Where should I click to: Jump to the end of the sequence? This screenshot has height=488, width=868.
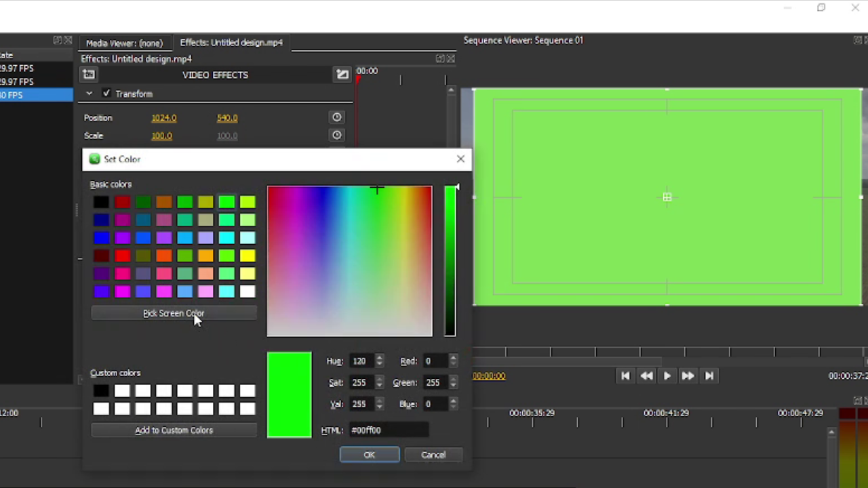(x=709, y=375)
